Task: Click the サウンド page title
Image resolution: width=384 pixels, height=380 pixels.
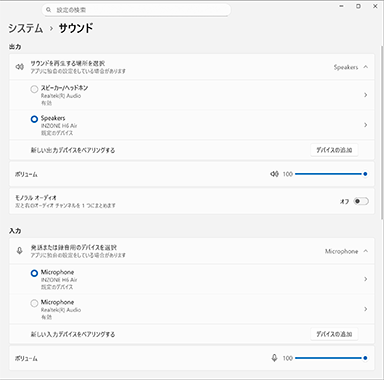Action: coord(76,28)
